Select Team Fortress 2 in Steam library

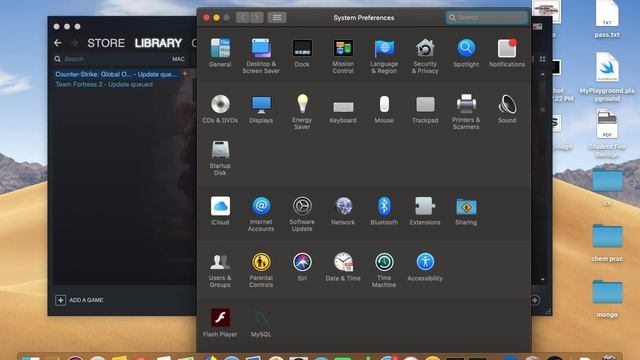coord(104,84)
